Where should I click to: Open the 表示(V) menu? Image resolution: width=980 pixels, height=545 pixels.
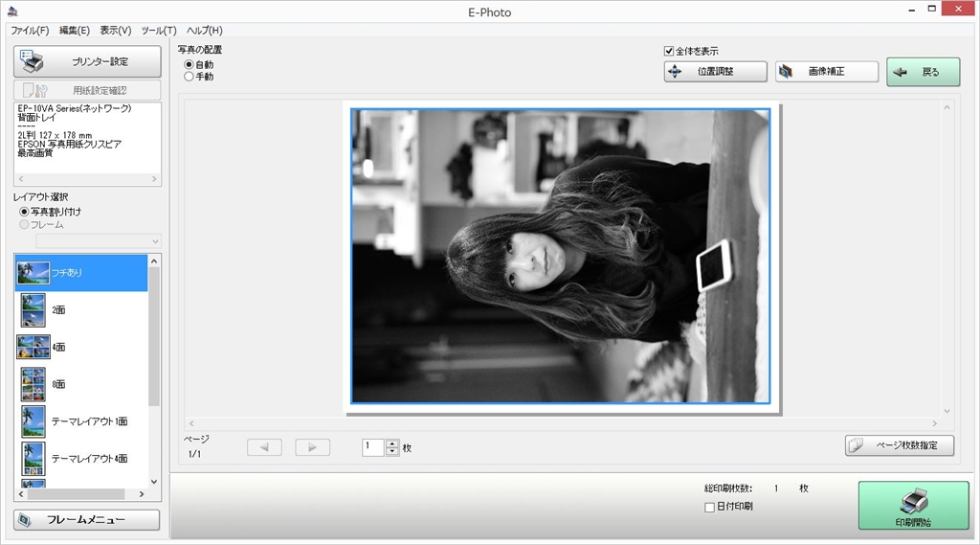tap(116, 30)
